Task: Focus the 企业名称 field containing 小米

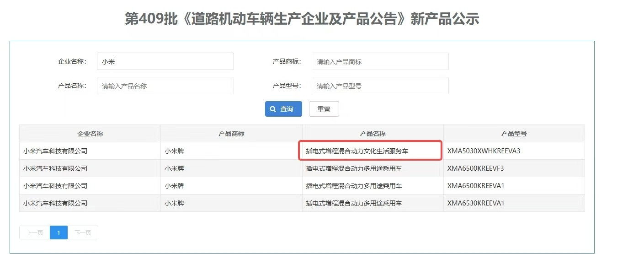Action: tap(165, 61)
